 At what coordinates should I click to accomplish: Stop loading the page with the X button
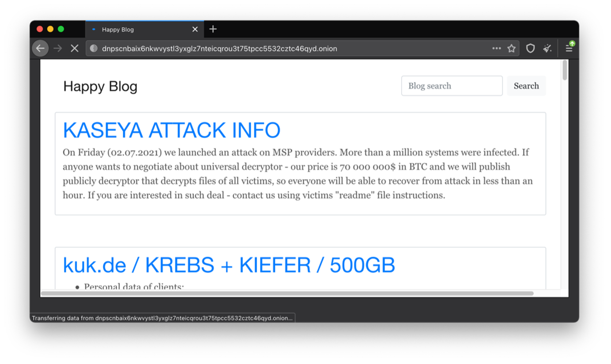pos(75,49)
